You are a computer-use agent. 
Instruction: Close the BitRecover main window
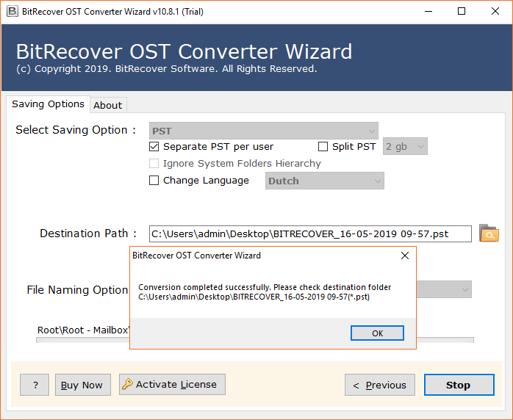click(x=495, y=12)
